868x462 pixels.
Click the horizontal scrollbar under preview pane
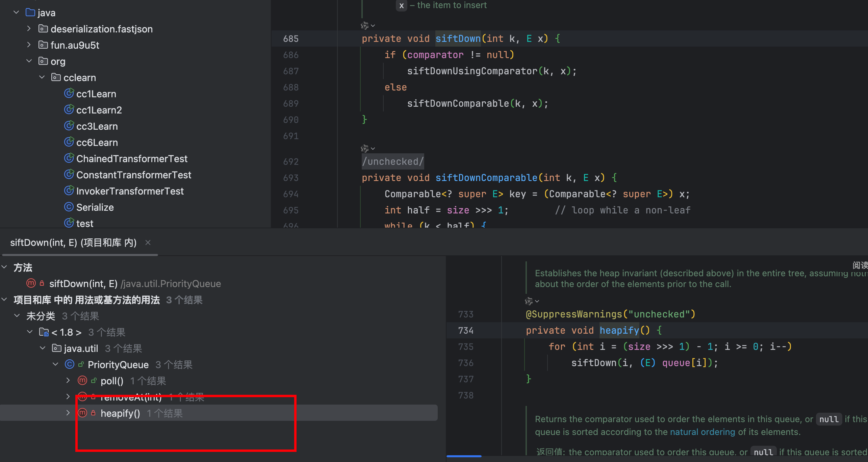click(464, 456)
